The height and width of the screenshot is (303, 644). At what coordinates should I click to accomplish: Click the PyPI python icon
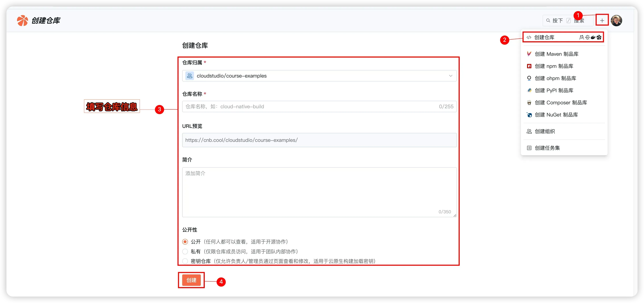click(529, 90)
